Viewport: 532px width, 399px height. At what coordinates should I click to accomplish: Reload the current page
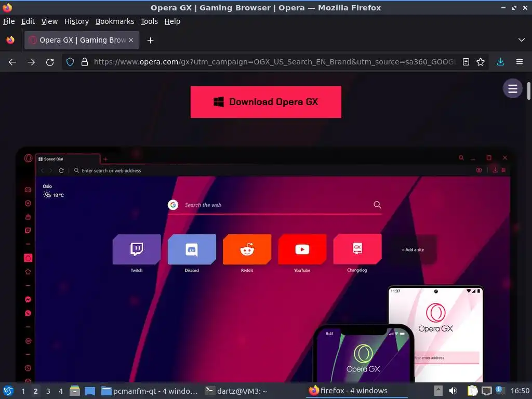click(x=50, y=62)
